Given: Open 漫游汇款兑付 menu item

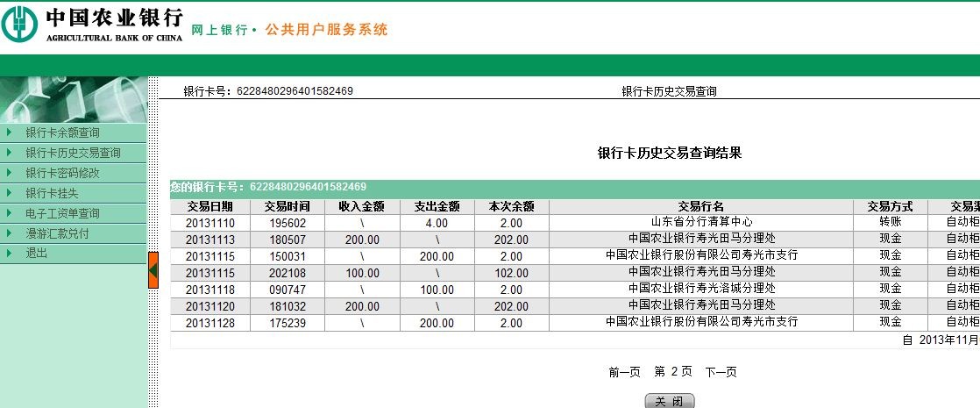Looking at the screenshot, I should click(58, 233).
